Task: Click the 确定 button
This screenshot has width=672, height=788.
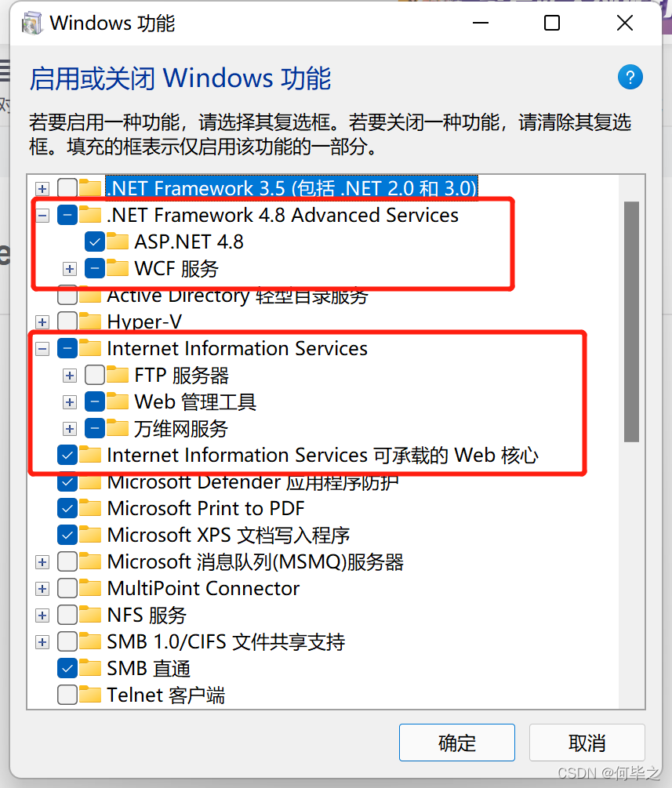Action: 457,743
